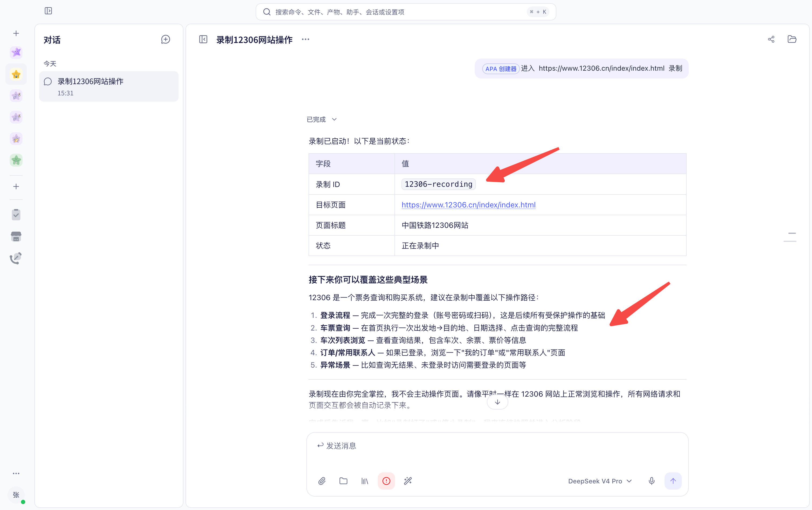Select the green star assistant avatar
Image resolution: width=812 pixels, height=510 pixels.
pyautogui.click(x=16, y=160)
